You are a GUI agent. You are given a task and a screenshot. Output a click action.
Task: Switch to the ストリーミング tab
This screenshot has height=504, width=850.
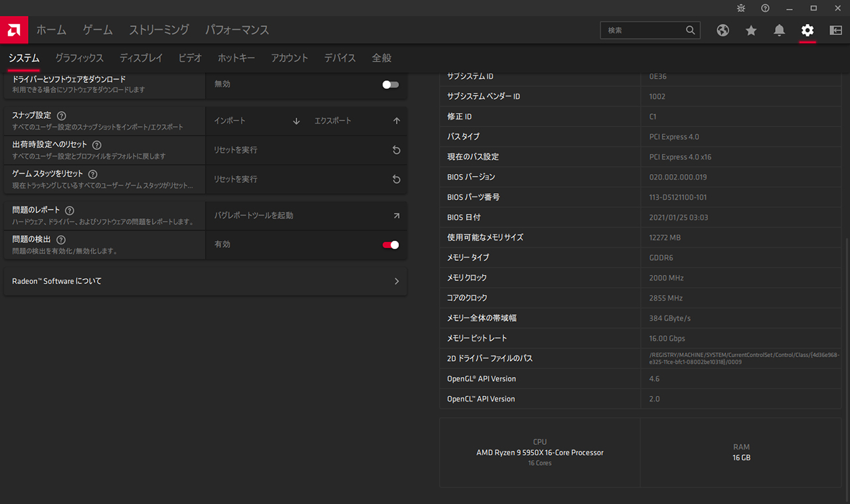tap(159, 30)
